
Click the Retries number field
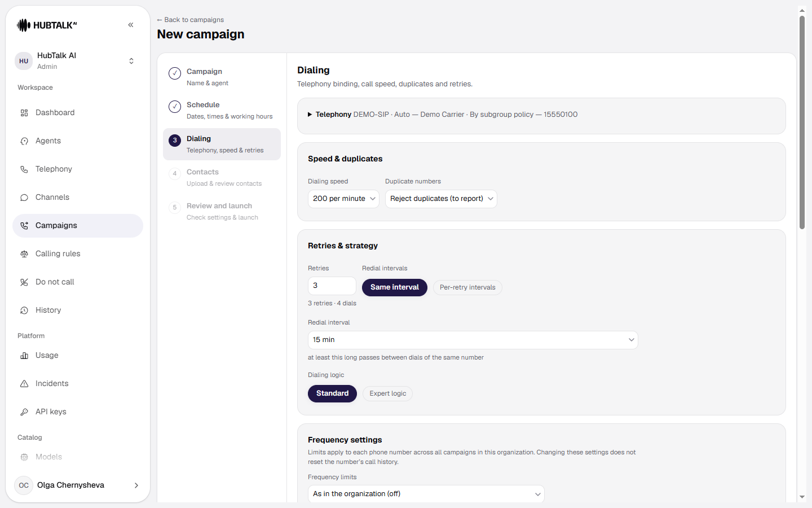332,286
